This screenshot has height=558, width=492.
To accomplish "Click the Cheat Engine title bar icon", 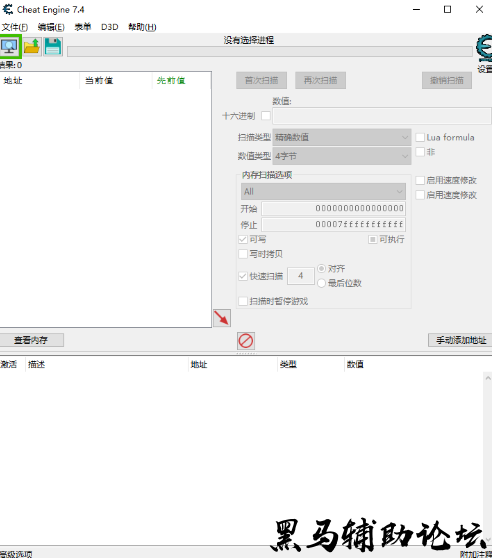I will pos(8,9).
